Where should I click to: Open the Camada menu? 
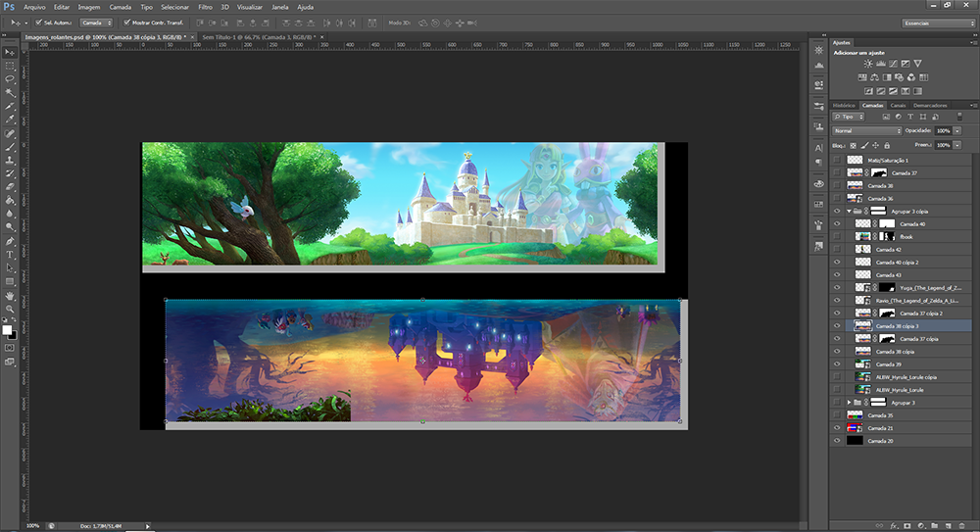(120, 8)
